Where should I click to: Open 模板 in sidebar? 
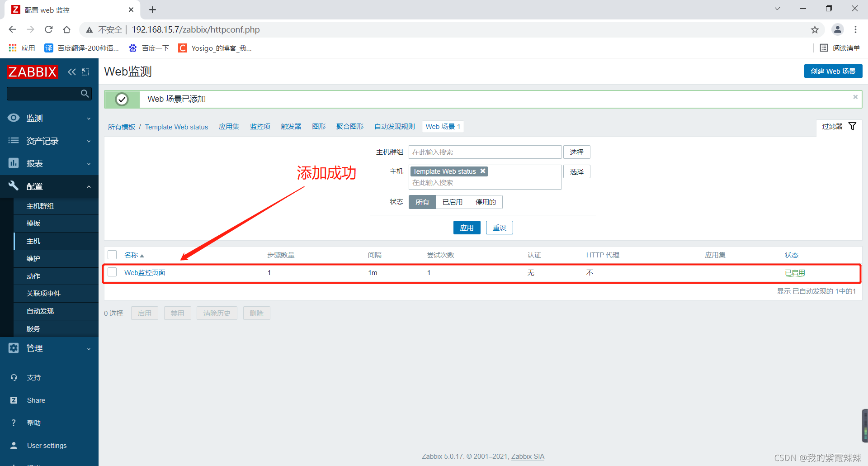coord(56,223)
